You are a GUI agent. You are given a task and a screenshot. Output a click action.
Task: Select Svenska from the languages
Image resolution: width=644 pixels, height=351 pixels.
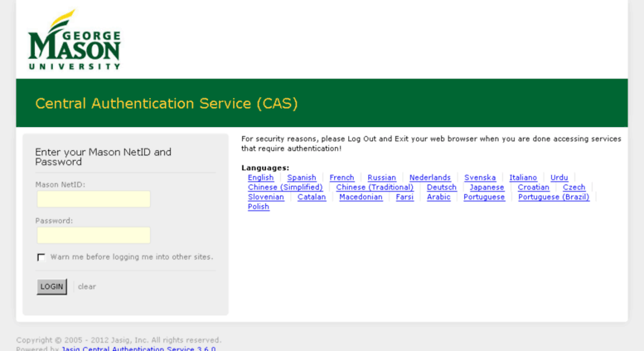[480, 178]
